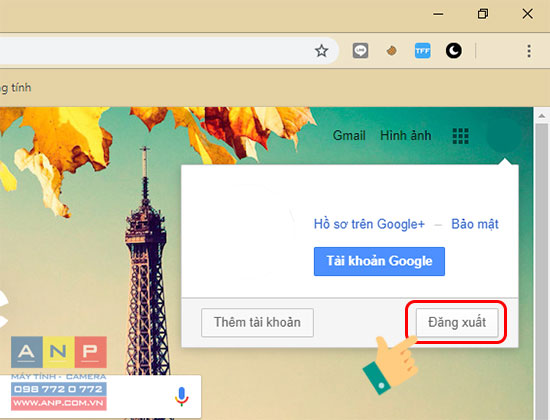This screenshot has width=550, height=420.
Task: Open Gmail link
Action: coord(349,135)
